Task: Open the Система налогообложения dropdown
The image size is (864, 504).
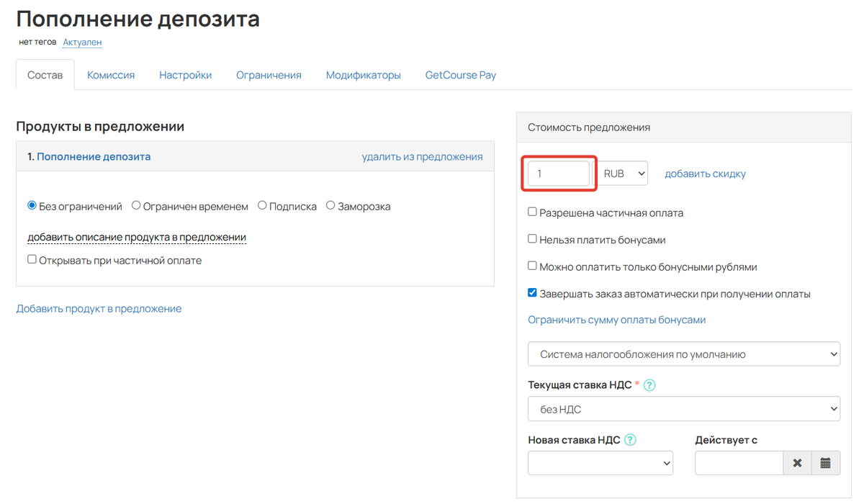Action: click(683, 354)
